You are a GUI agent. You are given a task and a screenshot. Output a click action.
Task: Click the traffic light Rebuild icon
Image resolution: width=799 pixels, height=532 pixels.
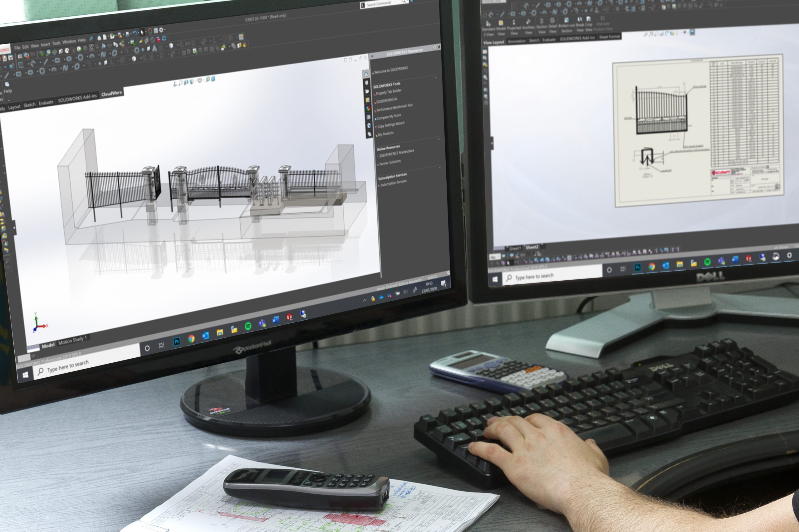[x=150, y=31]
